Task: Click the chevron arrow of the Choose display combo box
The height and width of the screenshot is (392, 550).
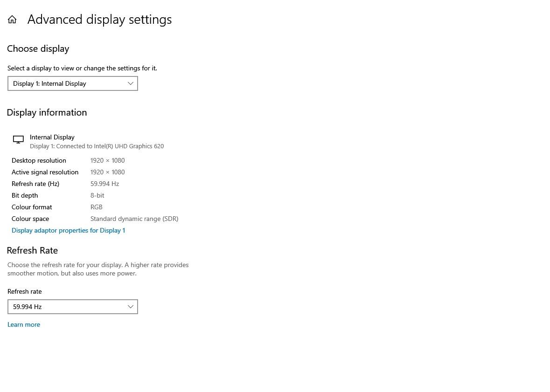Action: pyautogui.click(x=131, y=83)
